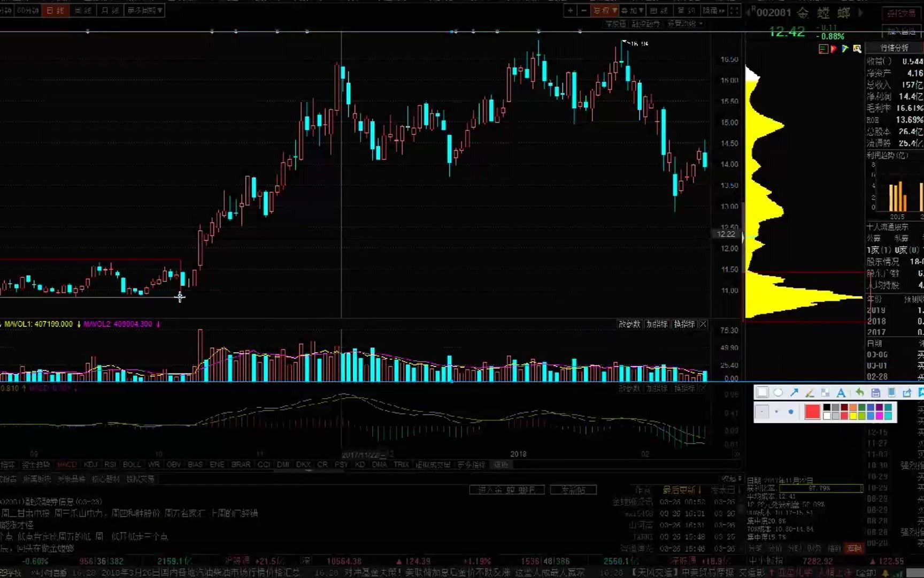Click the colorful arrow icon left of 行情分析
This screenshot has width=924, height=578.
tap(845, 49)
